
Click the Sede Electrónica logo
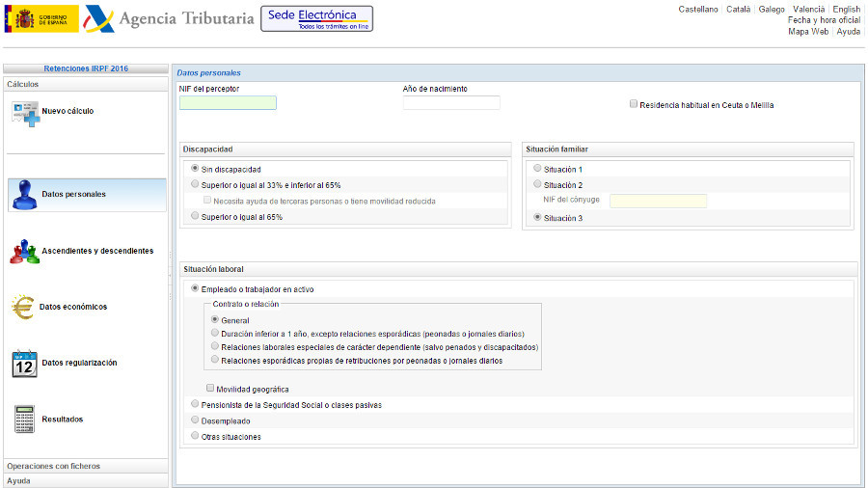(x=316, y=19)
